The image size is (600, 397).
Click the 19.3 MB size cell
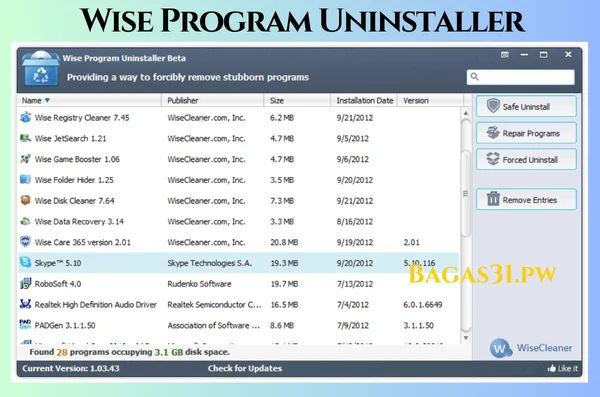284,263
